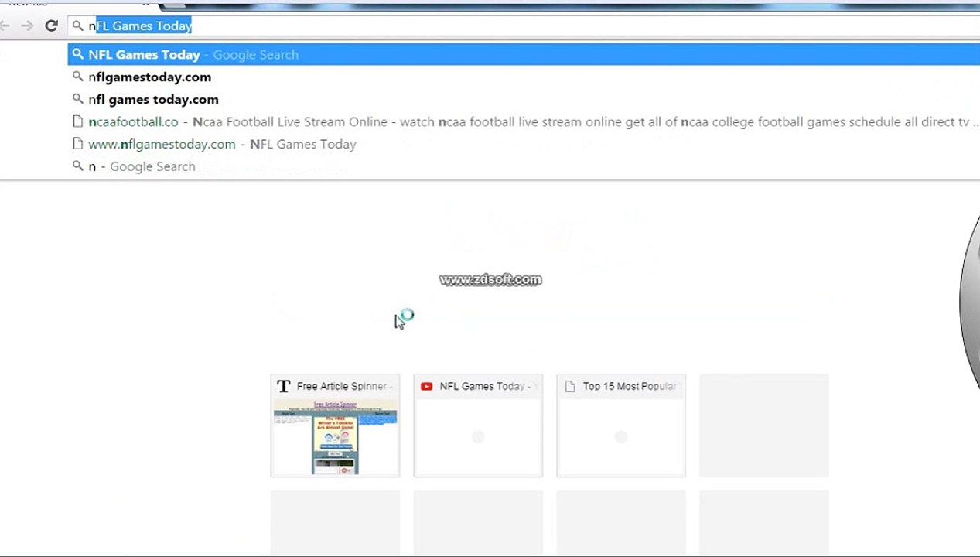Click the T icon on Article Spinner tile
980x557 pixels.
283,386
